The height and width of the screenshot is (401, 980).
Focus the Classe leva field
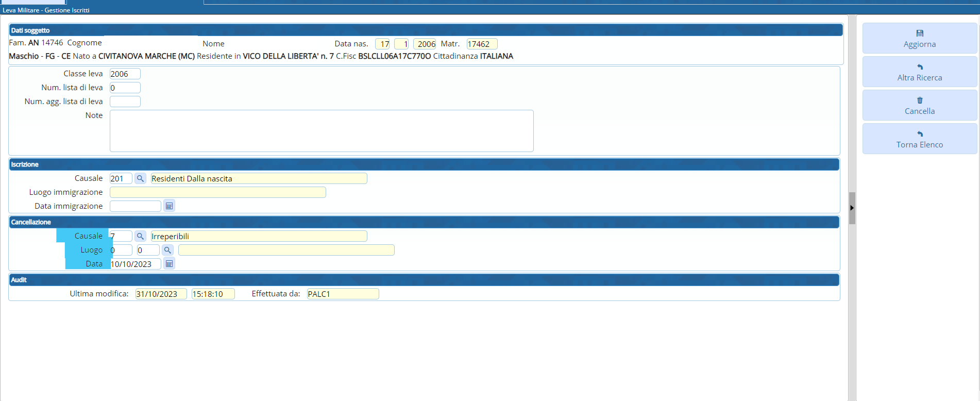pyautogui.click(x=125, y=74)
